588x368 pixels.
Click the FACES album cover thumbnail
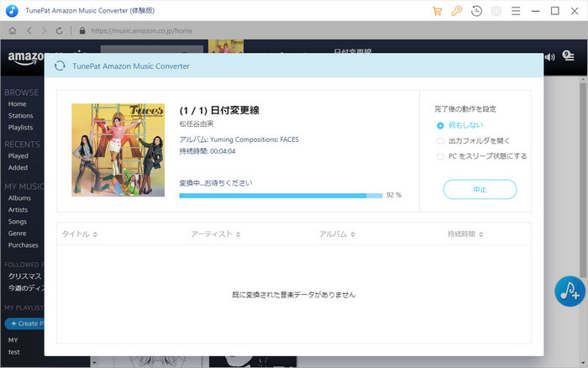118,150
